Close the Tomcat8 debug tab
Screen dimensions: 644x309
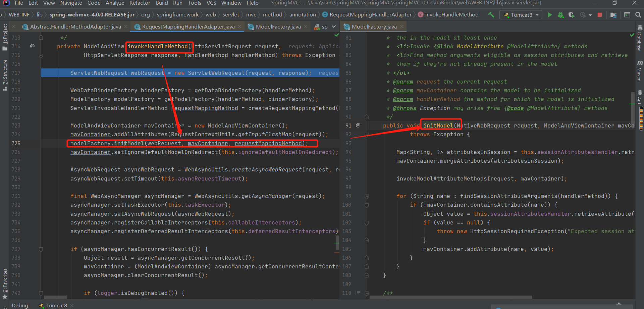[72, 305]
